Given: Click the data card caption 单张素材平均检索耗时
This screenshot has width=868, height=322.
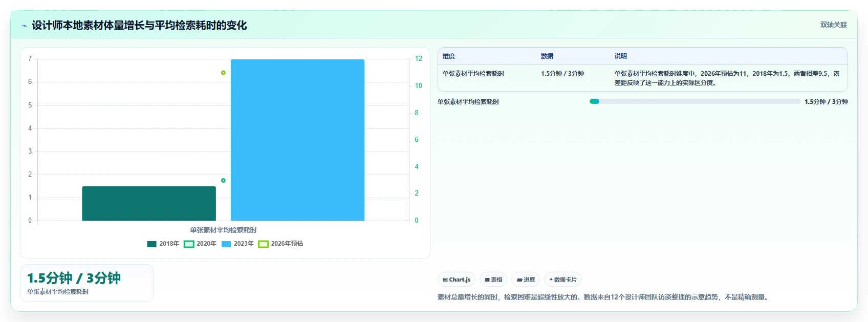Looking at the screenshot, I should pyautogui.click(x=58, y=292).
